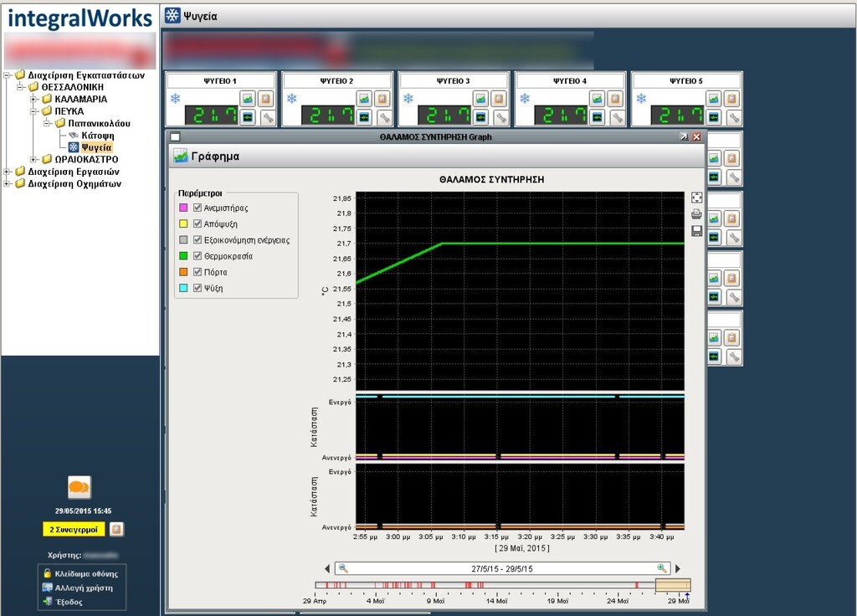Image resolution: width=857 pixels, height=616 pixels.
Task: Disable the Πόρτα parameter checkbox
Action: [198, 272]
